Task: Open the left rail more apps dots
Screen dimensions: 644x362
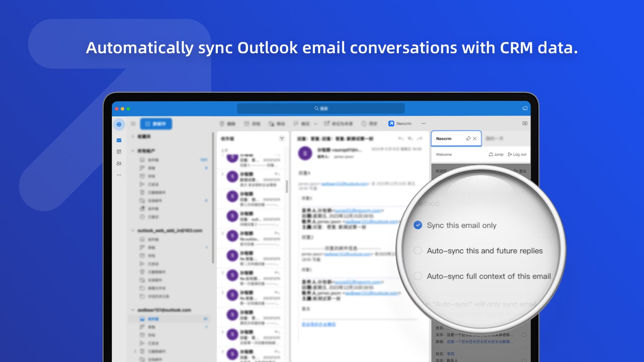Action: [119, 175]
